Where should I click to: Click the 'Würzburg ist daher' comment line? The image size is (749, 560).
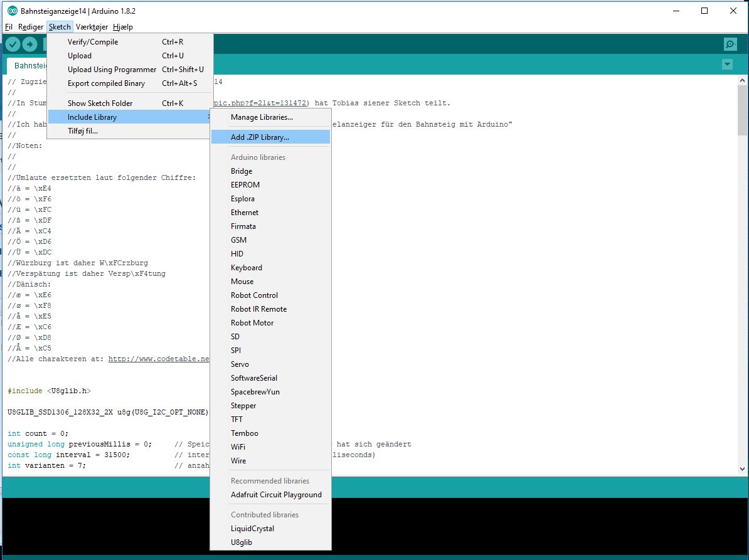click(x=78, y=263)
